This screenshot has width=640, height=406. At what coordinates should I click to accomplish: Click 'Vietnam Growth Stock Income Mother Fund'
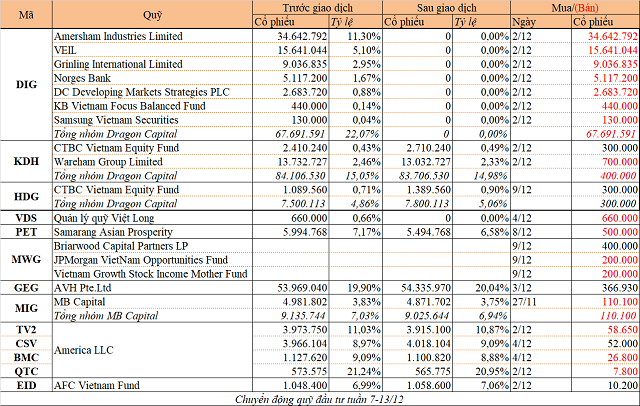(x=151, y=274)
